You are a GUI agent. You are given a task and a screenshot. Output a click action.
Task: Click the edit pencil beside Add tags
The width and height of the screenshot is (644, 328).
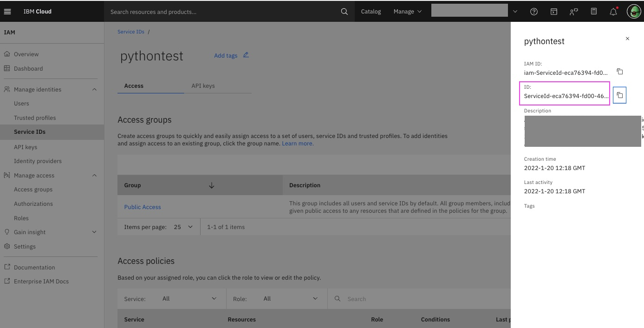[246, 55]
